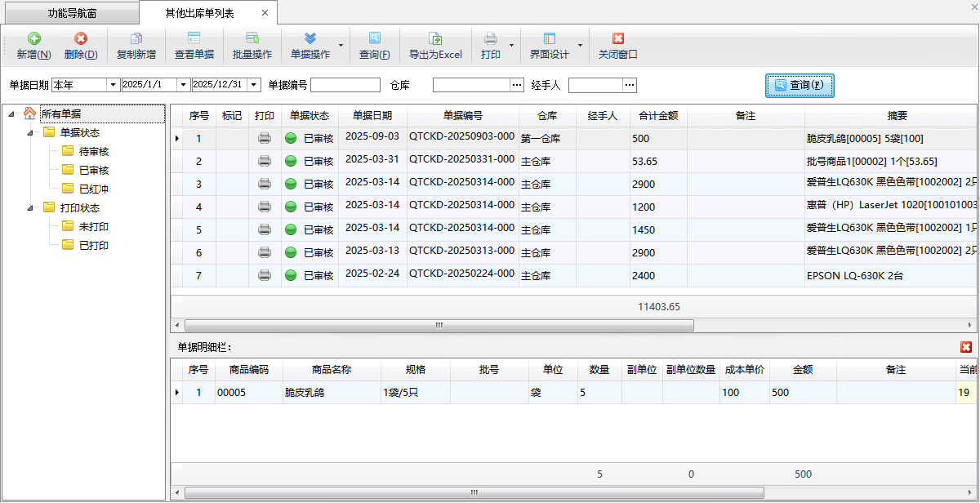Click the document list horizontal scrollbar
This screenshot has height=503, width=980.
438,325
